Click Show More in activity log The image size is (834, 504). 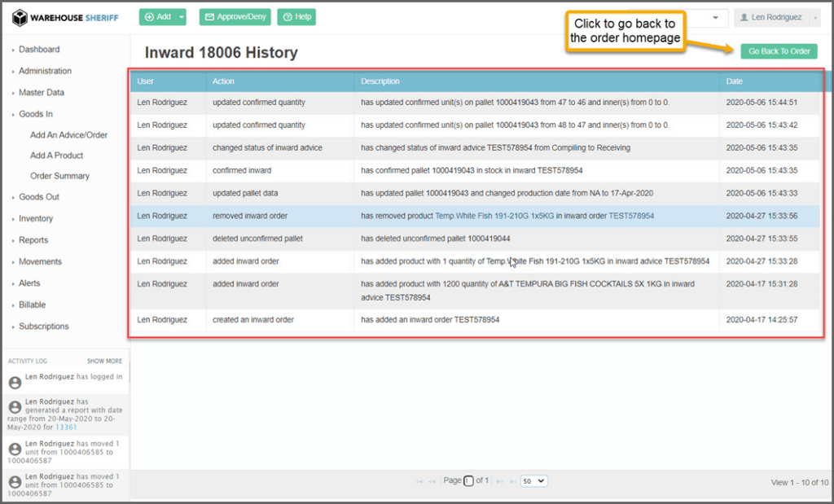(104, 361)
